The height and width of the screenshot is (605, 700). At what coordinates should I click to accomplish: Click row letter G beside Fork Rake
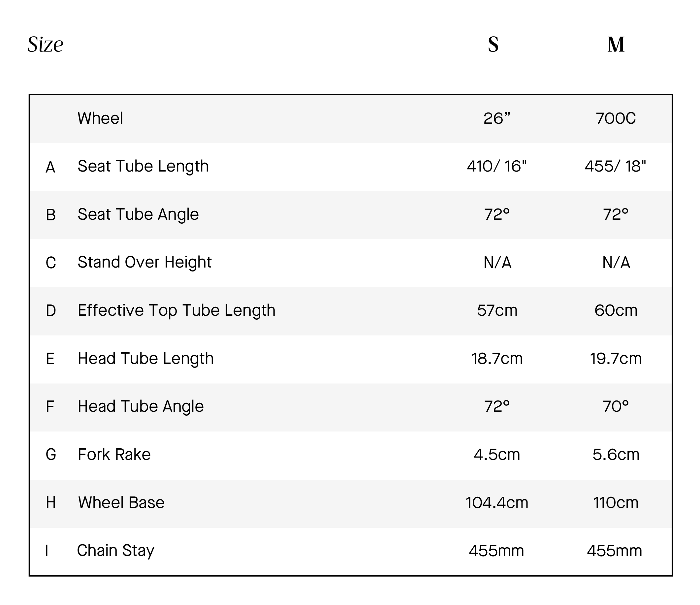coord(51,454)
